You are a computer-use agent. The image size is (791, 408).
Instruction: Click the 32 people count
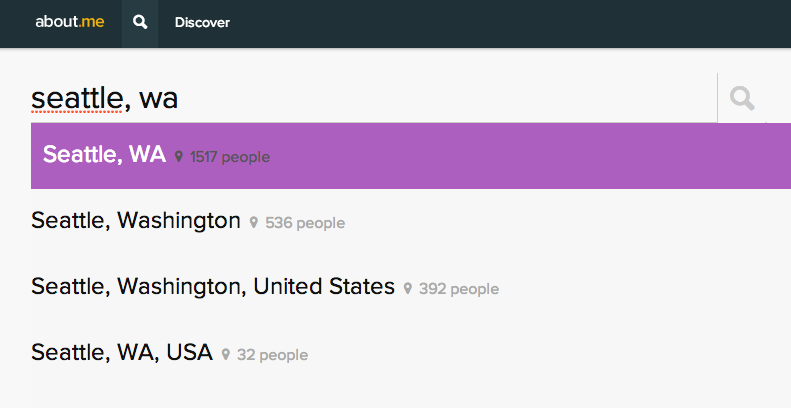[x=272, y=355]
